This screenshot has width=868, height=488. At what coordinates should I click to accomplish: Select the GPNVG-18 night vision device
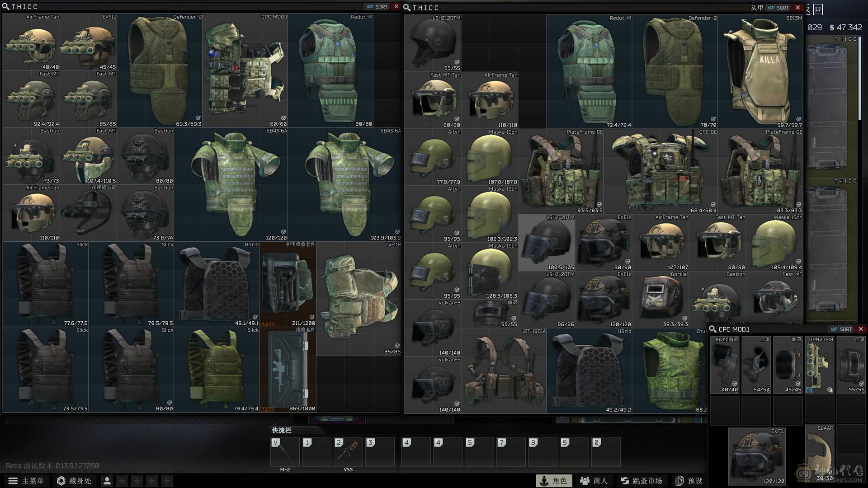click(x=819, y=365)
